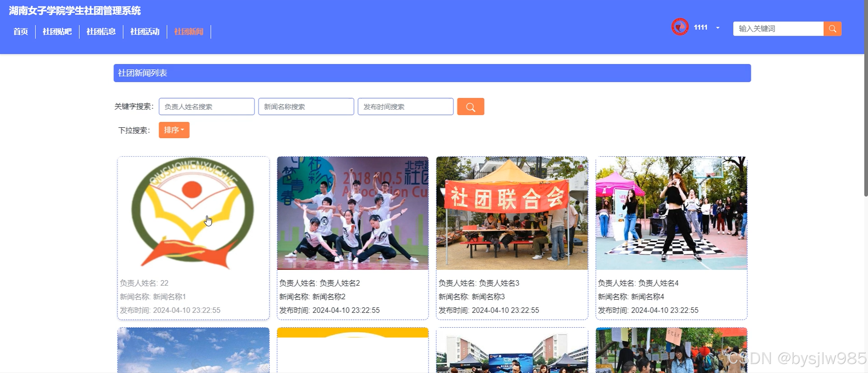Click the 输入关键词 header search field

tap(778, 29)
